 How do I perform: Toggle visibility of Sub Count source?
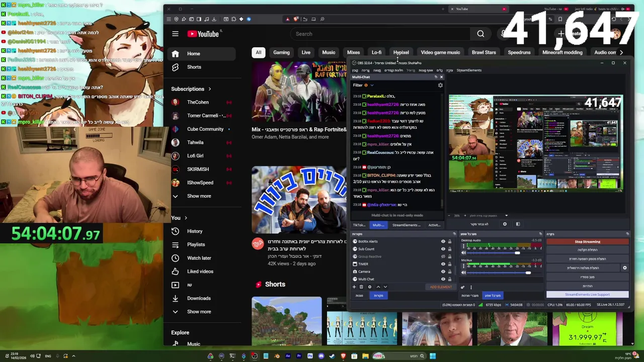pos(443,249)
